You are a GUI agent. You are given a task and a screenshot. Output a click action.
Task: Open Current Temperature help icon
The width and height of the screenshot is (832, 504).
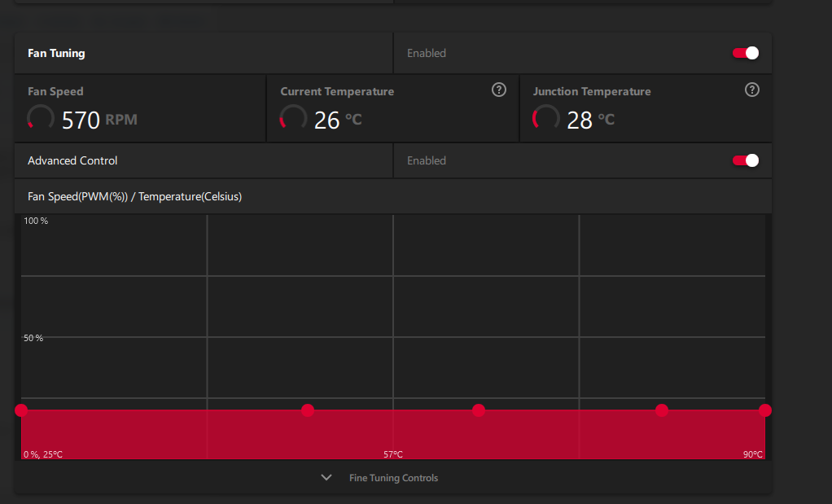click(x=499, y=90)
